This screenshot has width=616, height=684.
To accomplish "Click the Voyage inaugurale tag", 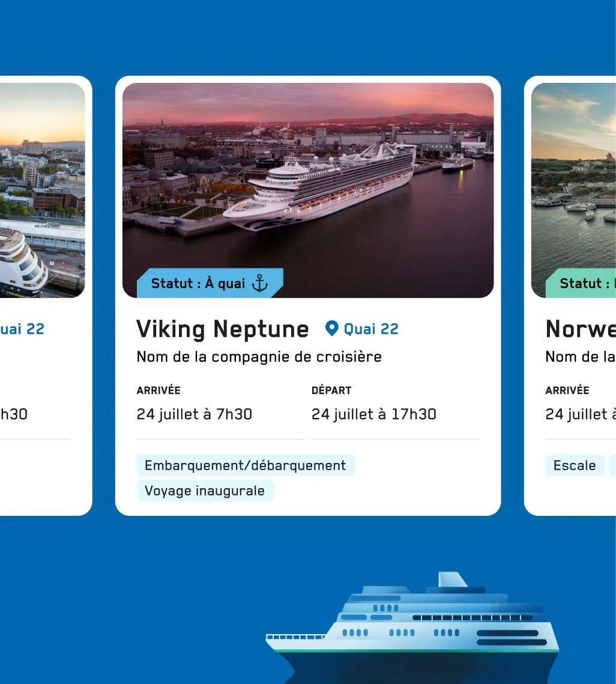I will (x=205, y=491).
